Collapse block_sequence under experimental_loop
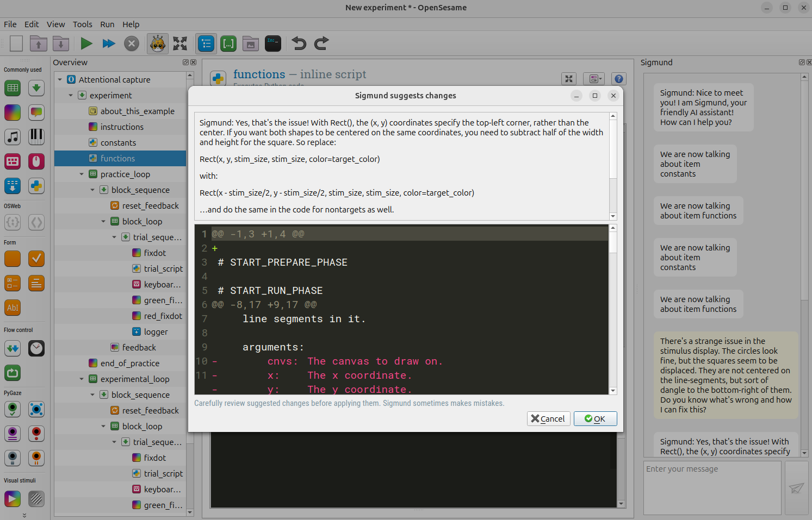Image resolution: width=812 pixels, height=520 pixels. click(x=92, y=395)
